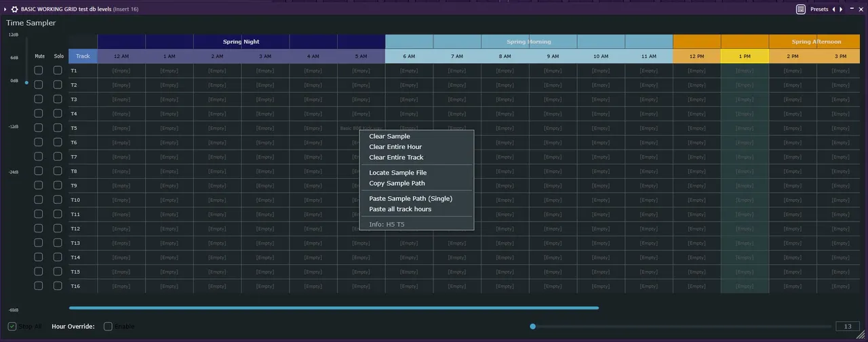Image resolution: width=868 pixels, height=342 pixels.
Task: Adjust the vertical dB volume slider handle
Action: pos(26,83)
